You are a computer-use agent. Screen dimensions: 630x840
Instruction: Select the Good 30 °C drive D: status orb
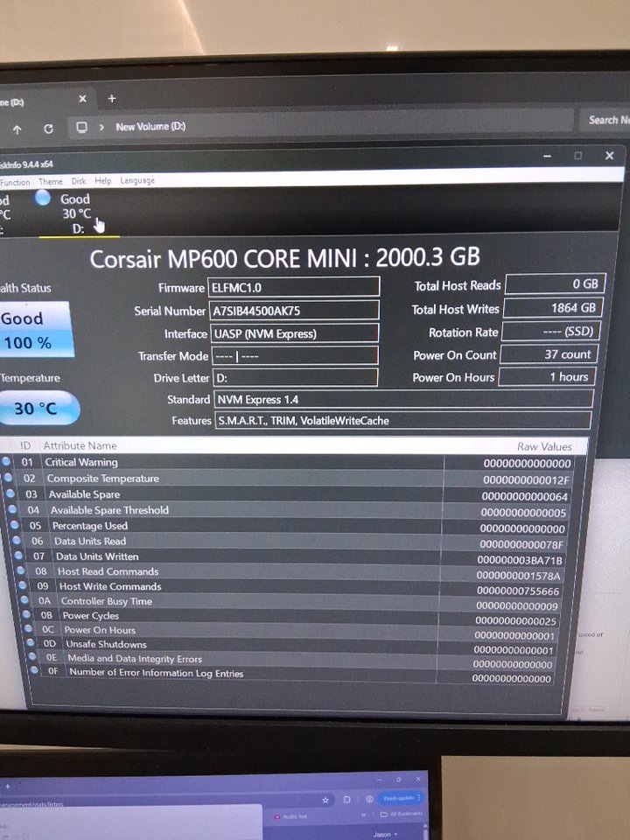(x=42, y=198)
